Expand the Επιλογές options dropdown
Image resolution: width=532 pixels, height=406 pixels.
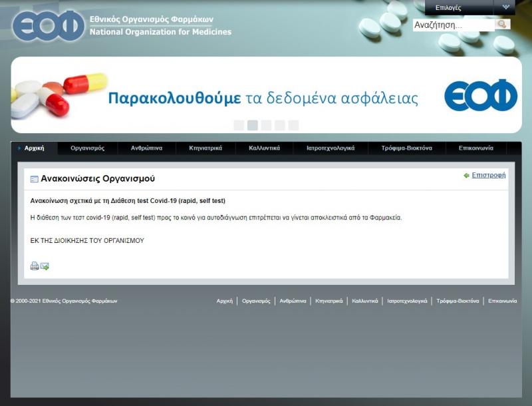click(x=470, y=7)
